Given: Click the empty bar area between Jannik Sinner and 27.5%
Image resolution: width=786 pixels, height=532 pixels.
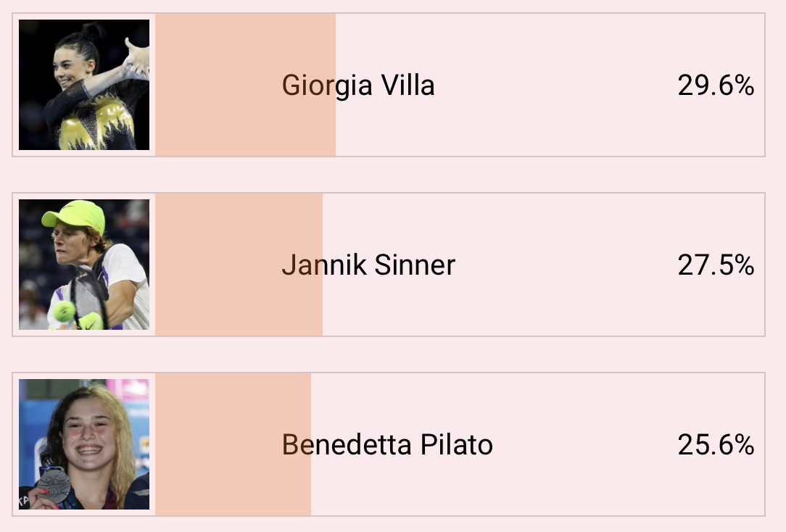Looking at the screenshot, I should [566, 265].
